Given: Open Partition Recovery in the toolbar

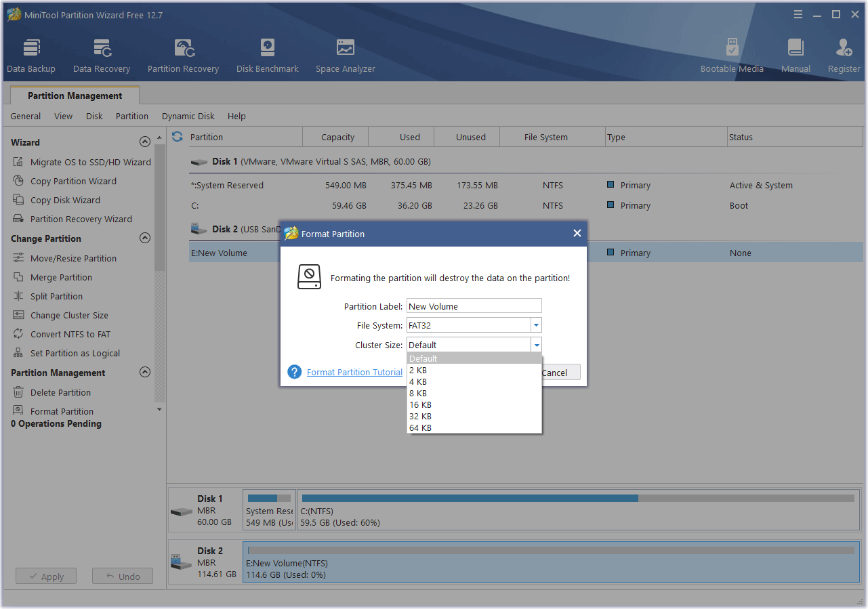Looking at the screenshot, I should click(x=183, y=56).
